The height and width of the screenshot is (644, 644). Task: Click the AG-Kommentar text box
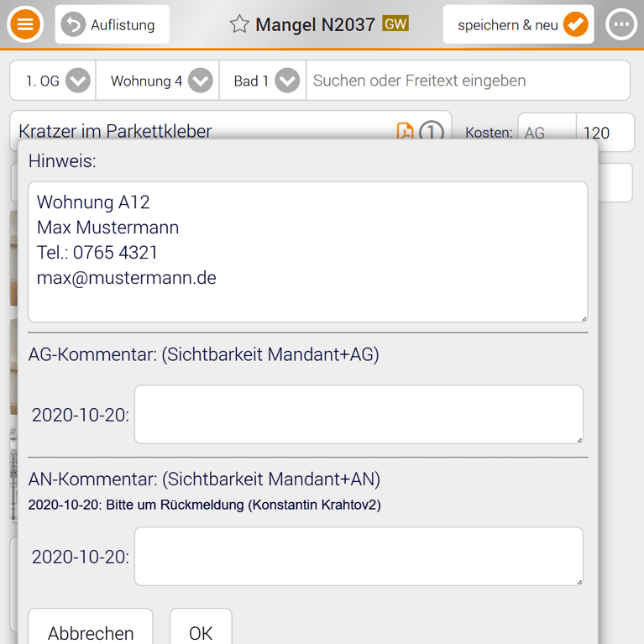tap(359, 414)
